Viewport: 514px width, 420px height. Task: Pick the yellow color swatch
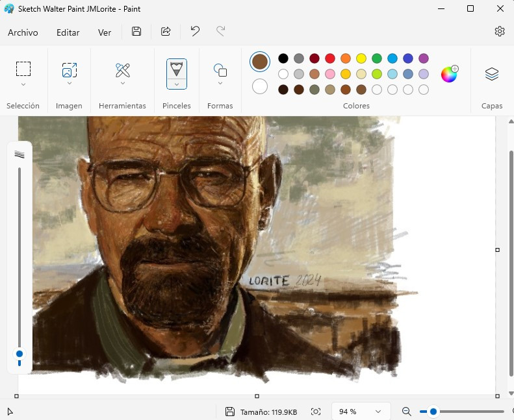[x=361, y=58]
